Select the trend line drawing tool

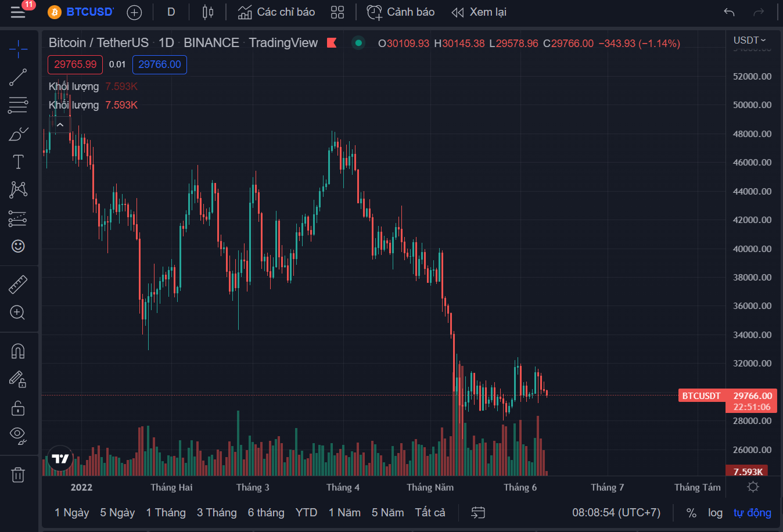18,77
